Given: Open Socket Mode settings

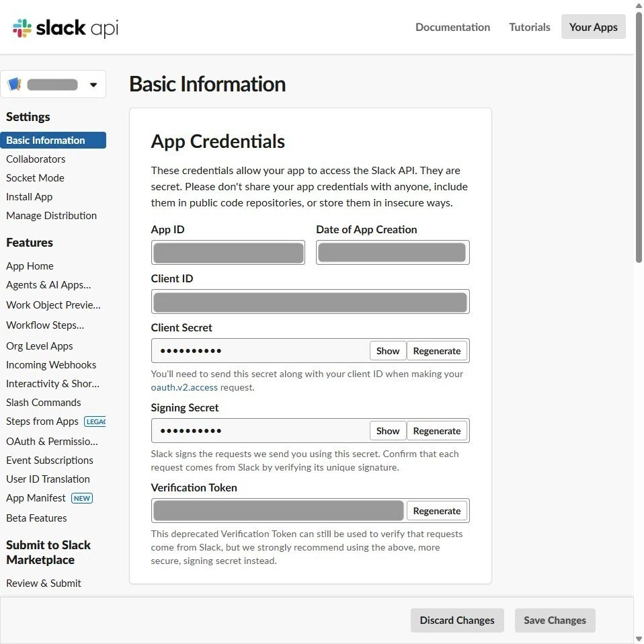Looking at the screenshot, I should coord(36,178).
